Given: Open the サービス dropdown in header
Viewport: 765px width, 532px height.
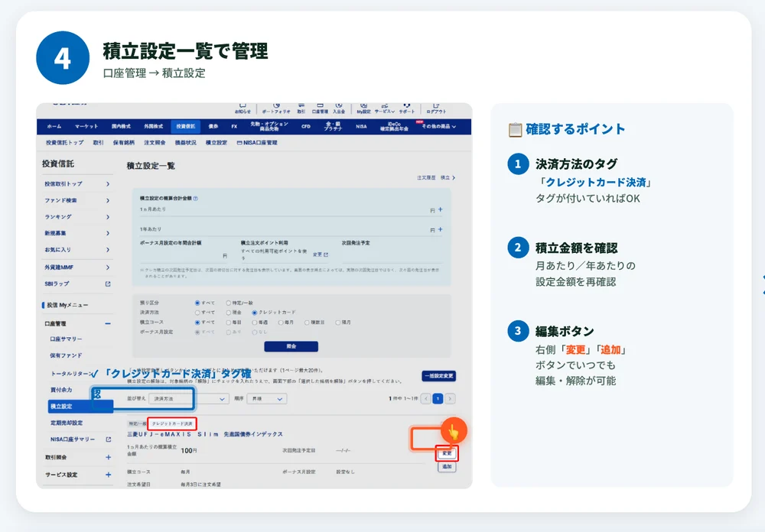Looking at the screenshot, I should click(385, 109).
